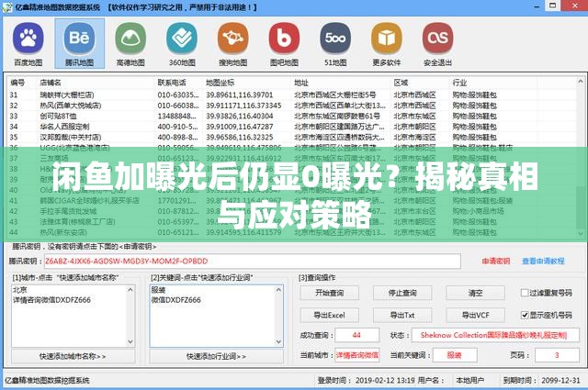Screen dimensions: 588x390
Task: Select row 31 瑞蚨祥(大栅栏店)
Action: pos(292,95)
